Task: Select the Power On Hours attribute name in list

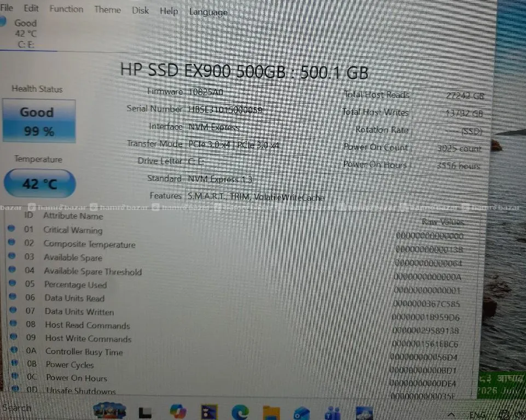Action: pyautogui.click(x=77, y=378)
